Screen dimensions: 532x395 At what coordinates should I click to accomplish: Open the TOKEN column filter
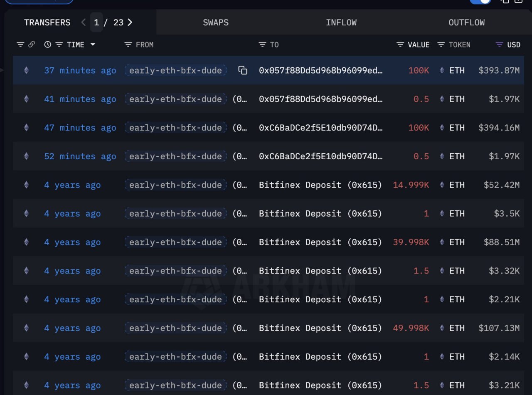click(x=441, y=44)
